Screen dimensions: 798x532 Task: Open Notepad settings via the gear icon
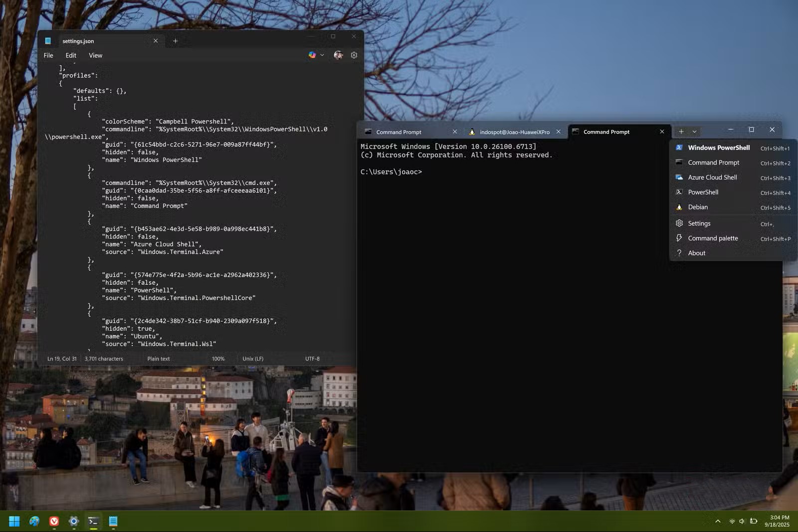(x=354, y=55)
